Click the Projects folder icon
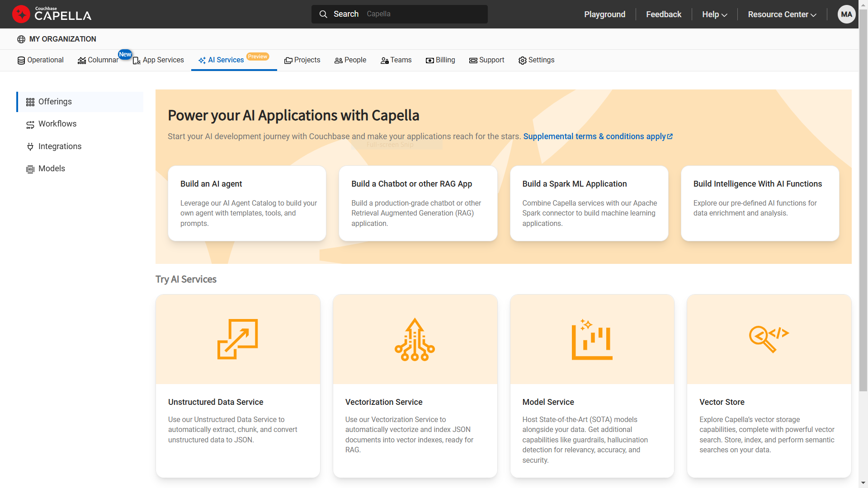Image resolution: width=868 pixels, height=488 pixels. pyautogui.click(x=288, y=61)
